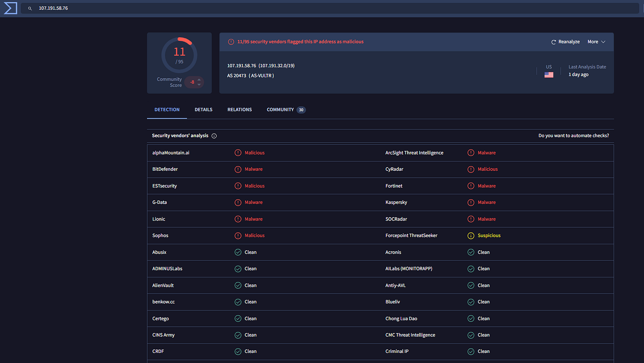Click the US flag icon
The image size is (644, 363).
click(549, 75)
